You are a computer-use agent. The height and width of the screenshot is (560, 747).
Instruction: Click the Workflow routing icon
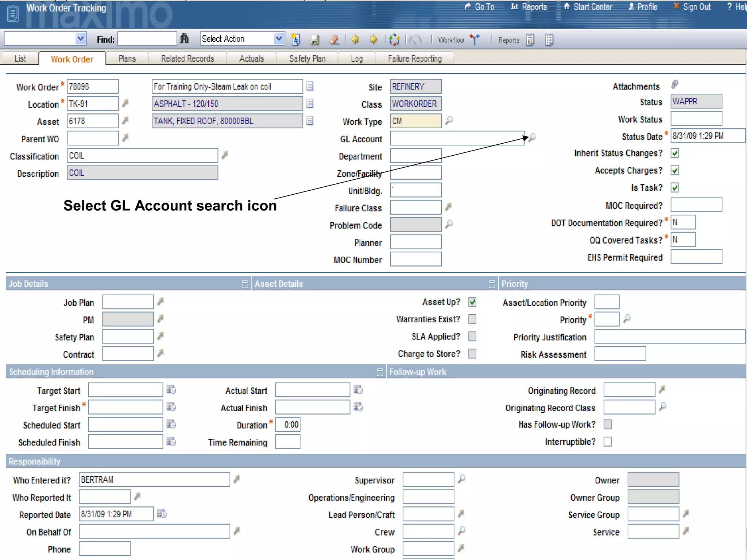click(475, 39)
